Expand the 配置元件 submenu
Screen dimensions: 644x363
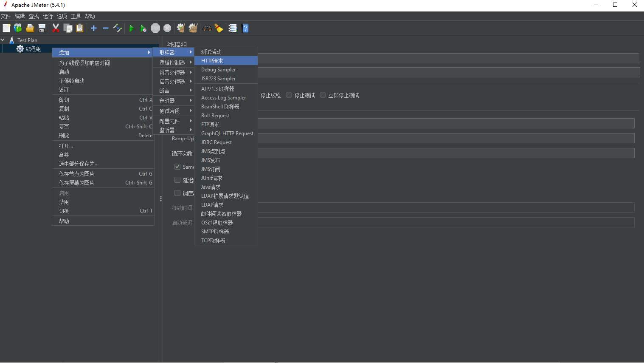point(174,121)
